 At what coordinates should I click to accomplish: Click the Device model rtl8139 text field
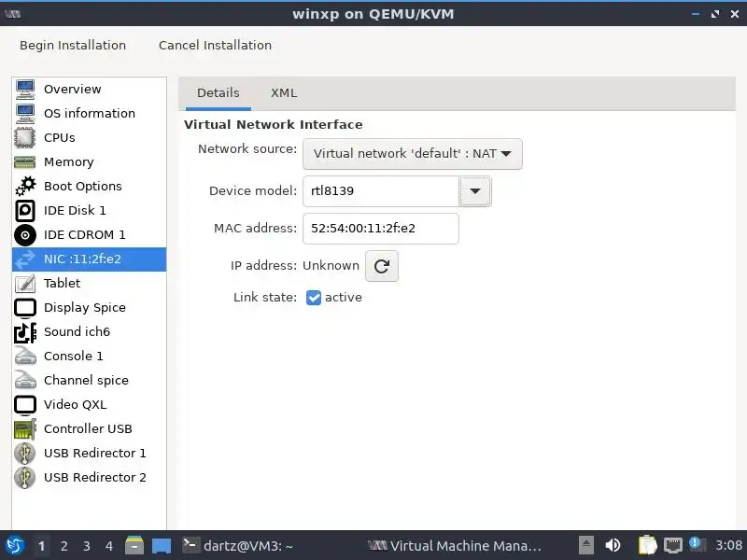[x=381, y=191]
